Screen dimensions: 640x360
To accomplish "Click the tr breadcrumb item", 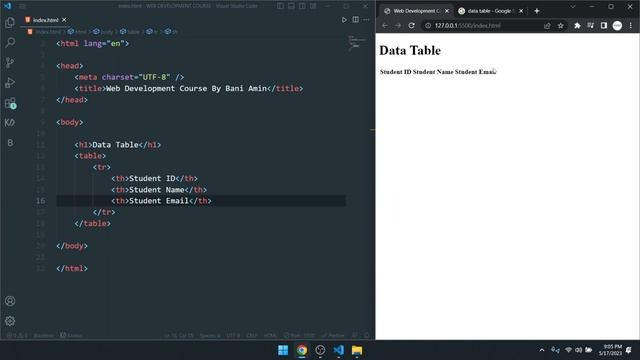I will coord(152,32).
